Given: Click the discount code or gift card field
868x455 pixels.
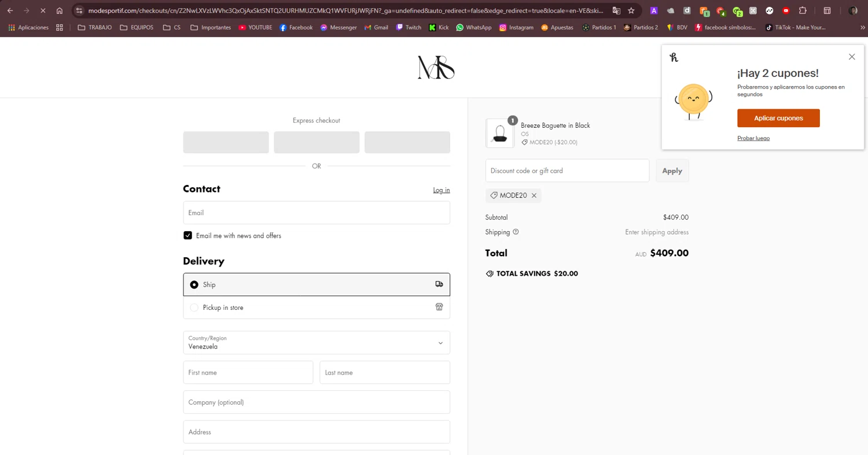Looking at the screenshot, I should click(567, 171).
